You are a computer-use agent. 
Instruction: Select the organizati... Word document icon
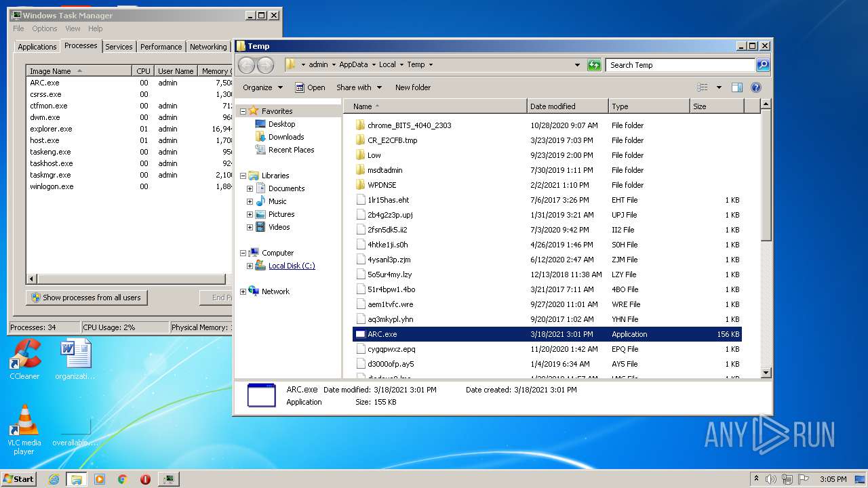(75, 360)
